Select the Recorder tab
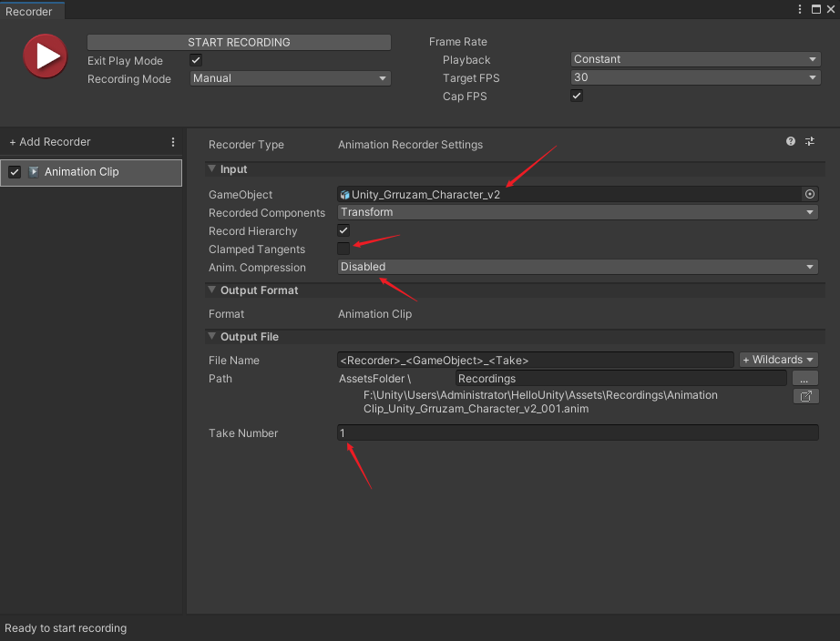Image resolution: width=840 pixels, height=641 pixels. tap(29, 11)
